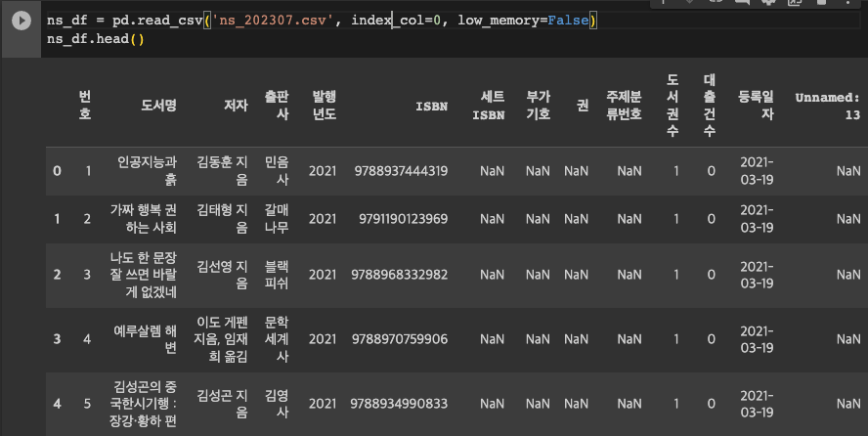Select the 권 column header

(x=583, y=106)
